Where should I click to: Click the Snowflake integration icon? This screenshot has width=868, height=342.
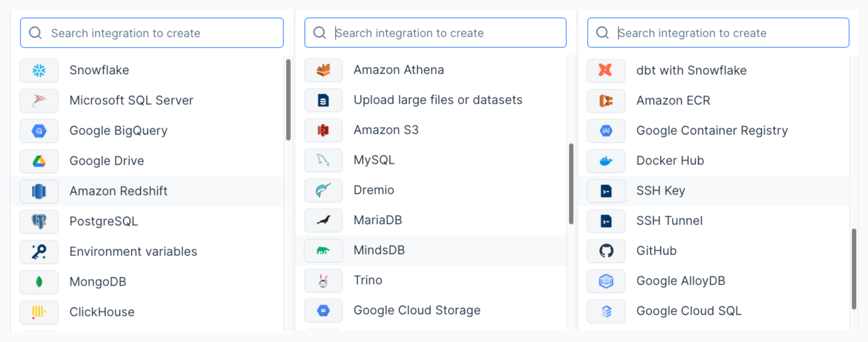(x=39, y=70)
